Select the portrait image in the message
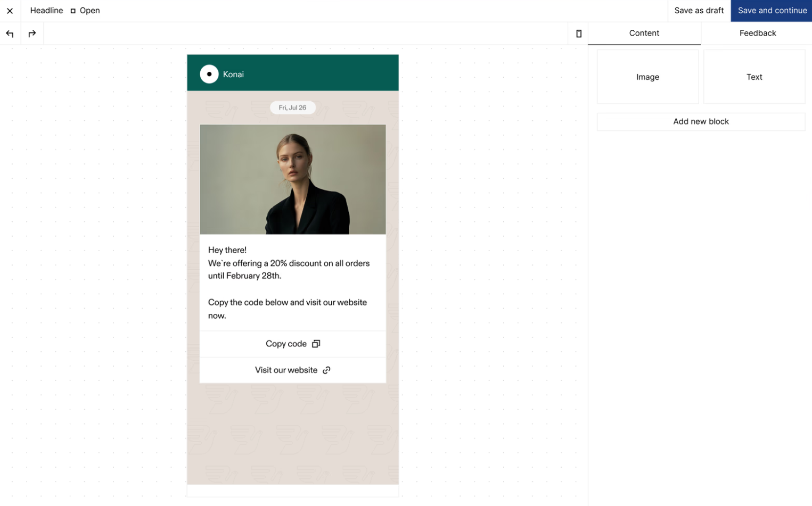The width and height of the screenshot is (812, 506). 292,179
